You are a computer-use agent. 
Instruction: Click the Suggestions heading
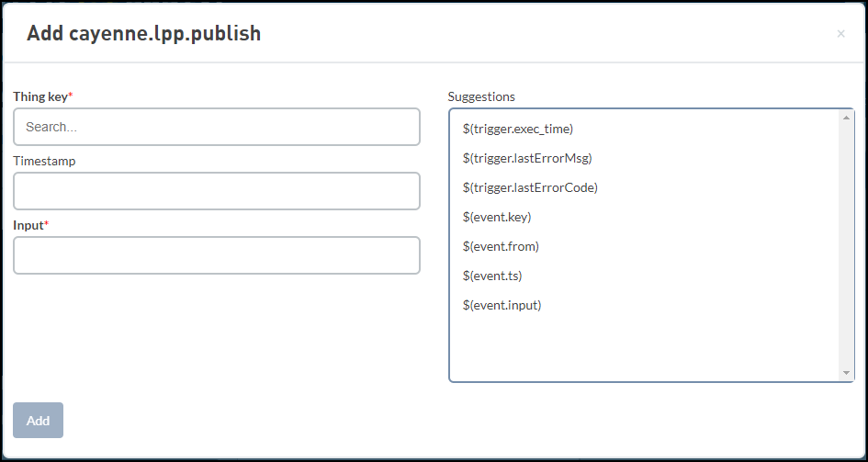481,96
